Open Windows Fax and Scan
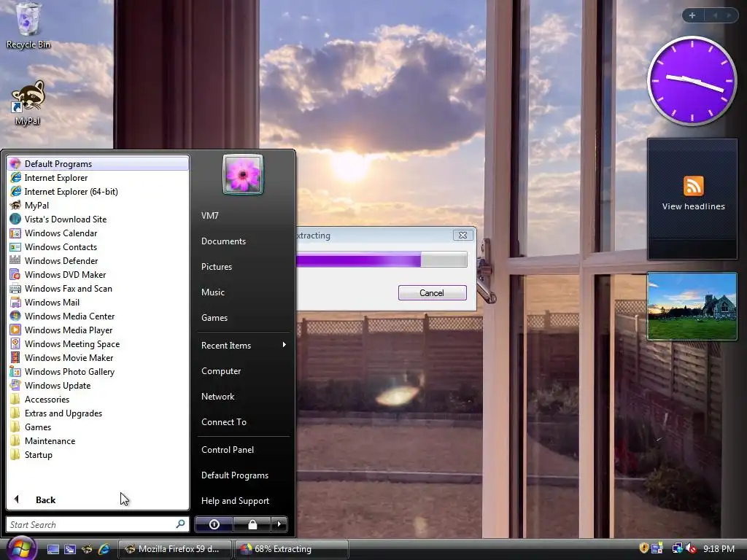The height and width of the screenshot is (560, 747). click(98, 288)
